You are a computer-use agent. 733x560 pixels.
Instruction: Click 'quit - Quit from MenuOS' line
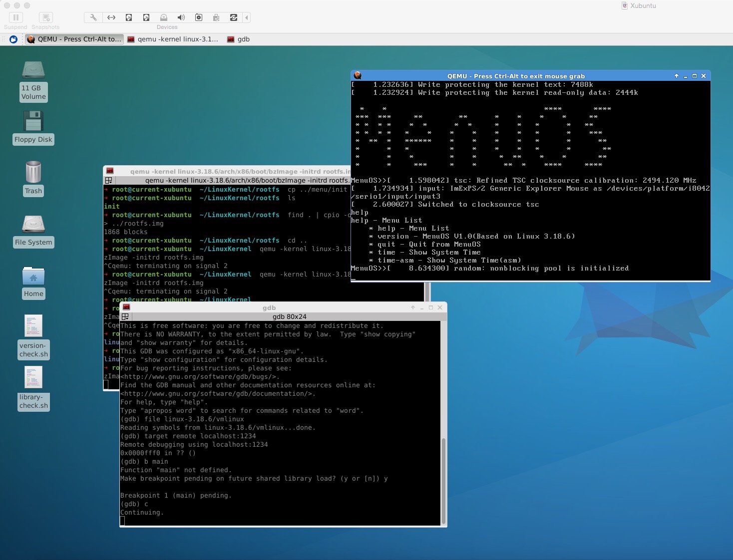click(425, 244)
